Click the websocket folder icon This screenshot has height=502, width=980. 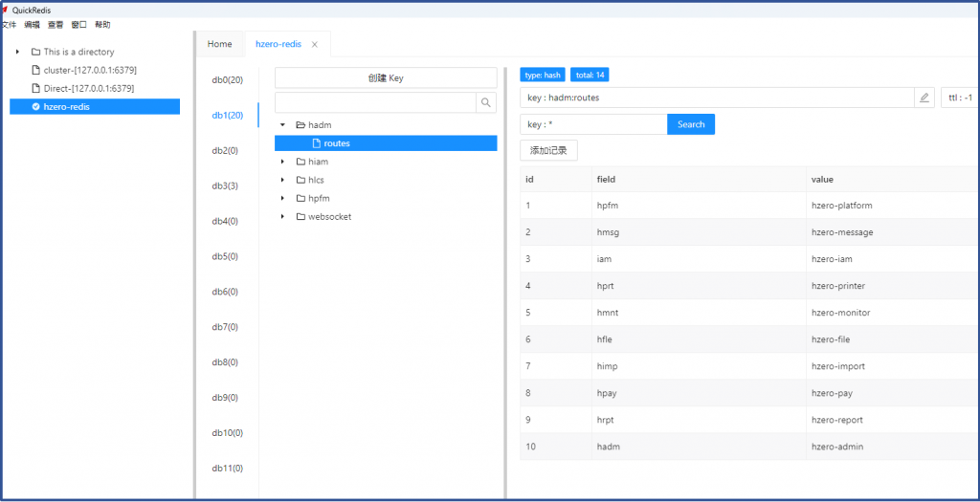tap(300, 217)
